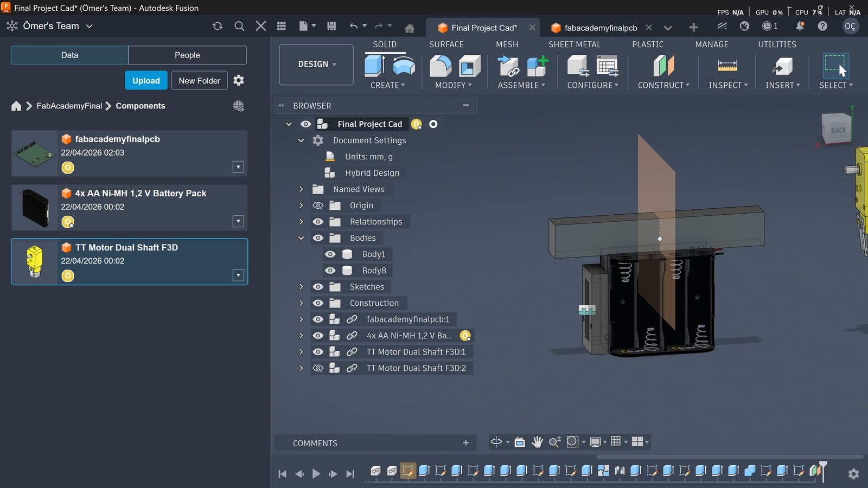Collapse the Bodies folder
The width and height of the screenshot is (868, 488).
(301, 238)
